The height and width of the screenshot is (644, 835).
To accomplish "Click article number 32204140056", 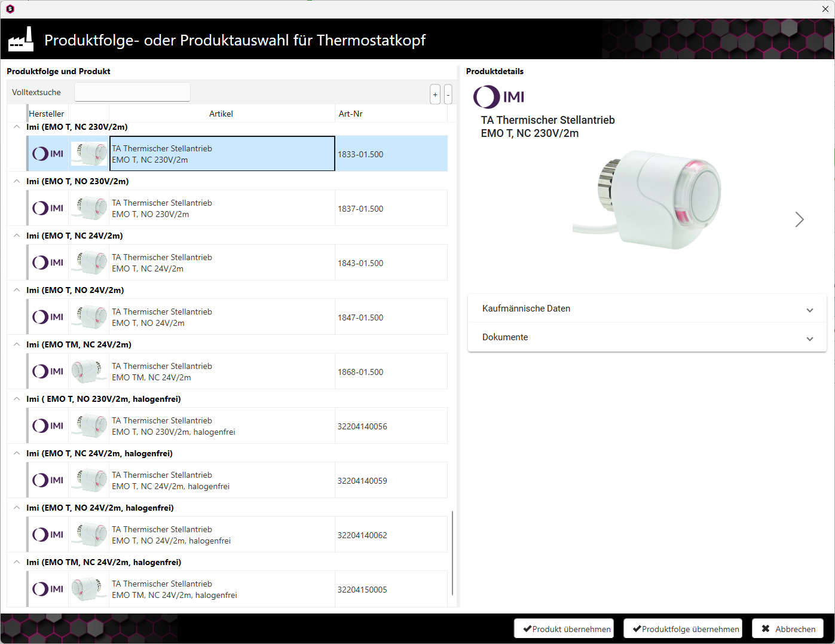I will [x=362, y=426].
